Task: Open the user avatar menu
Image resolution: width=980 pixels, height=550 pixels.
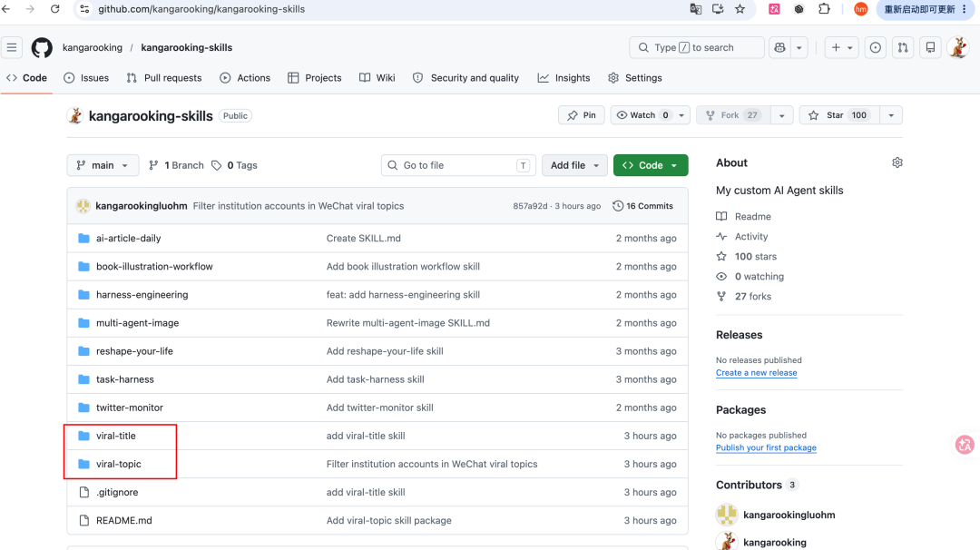Action: click(957, 47)
